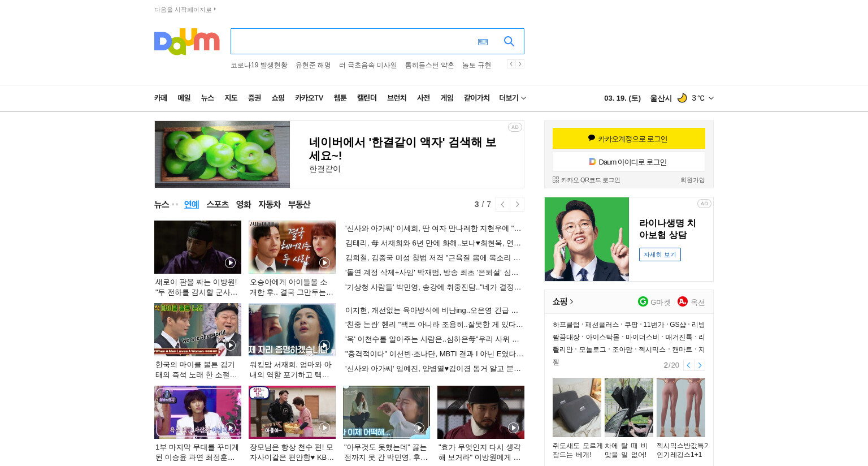Open 같이가치 in navigation bar
Viewport: 868px width, 466px height.
pyautogui.click(x=477, y=98)
